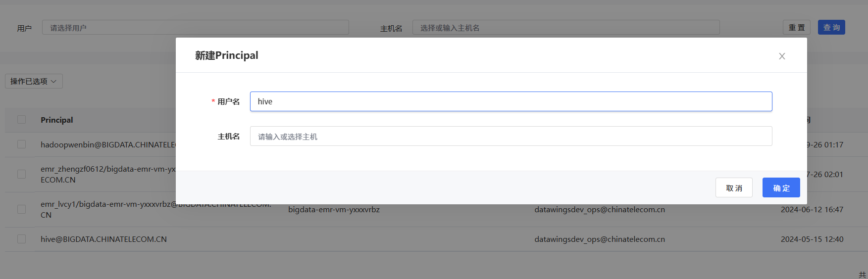Screen dimensions: 868x279
Task: Confirm with the 确定 button
Action: click(x=781, y=187)
